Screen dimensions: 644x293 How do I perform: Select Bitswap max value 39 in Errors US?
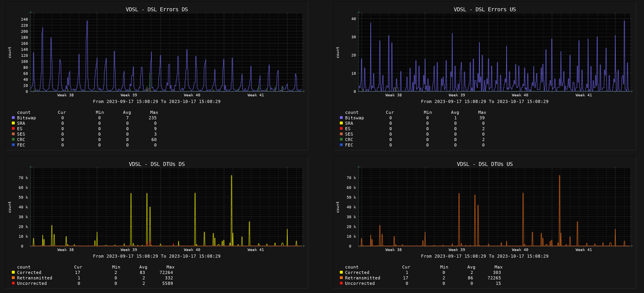tap(482, 118)
